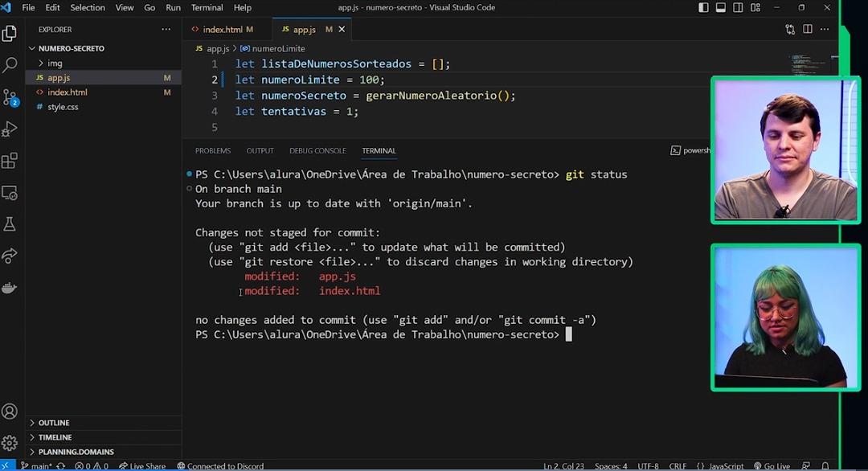Image resolution: width=868 pixels, height=471 pixels.
Task: Open editor More Actions ellipsis
Action: pyautogui.click(x=825, y=29)
